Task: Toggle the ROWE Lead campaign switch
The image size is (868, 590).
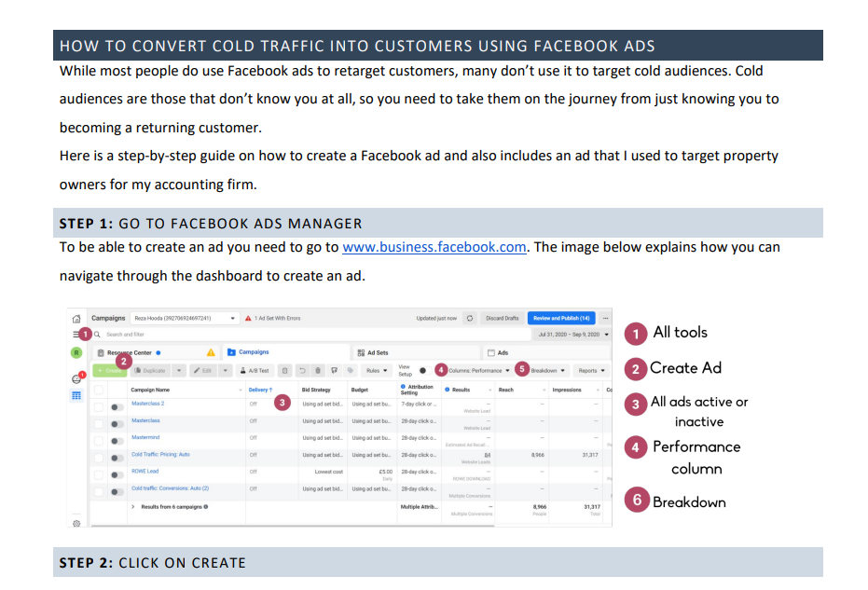Action: point(117,474)
